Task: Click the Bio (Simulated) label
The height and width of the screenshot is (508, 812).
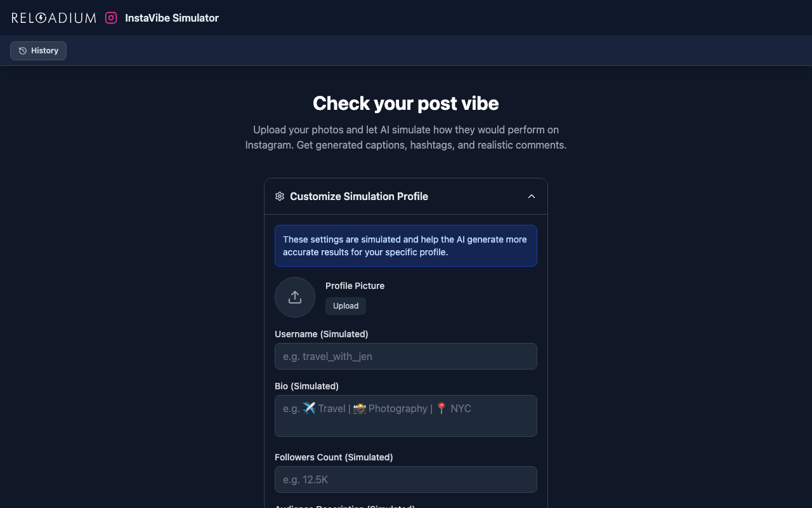Action: pos(306,386)
